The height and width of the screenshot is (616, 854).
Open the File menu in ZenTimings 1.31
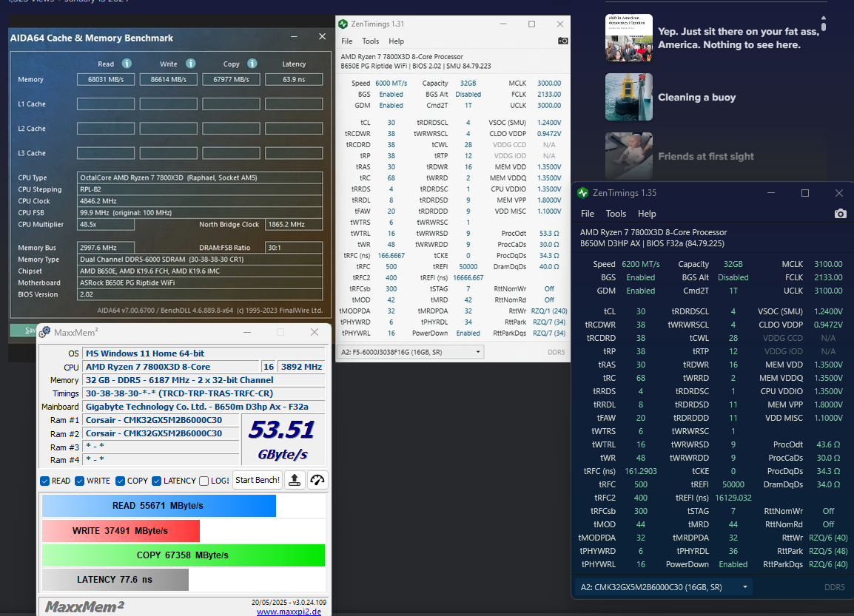pos(346,41)
